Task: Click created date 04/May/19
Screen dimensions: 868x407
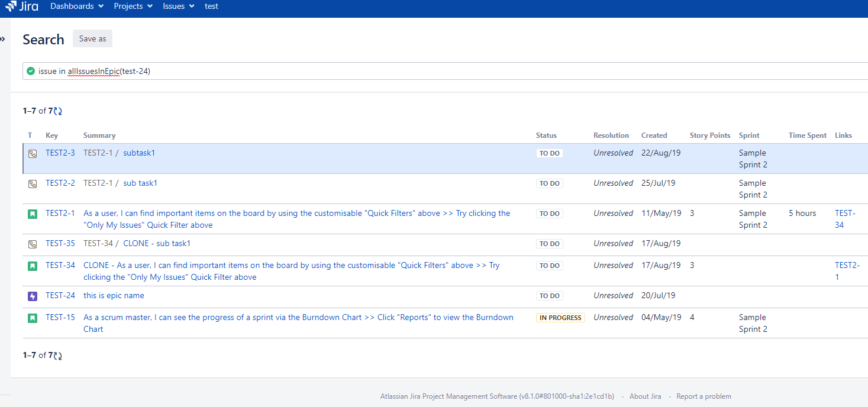Action: [x=662, y=317]
